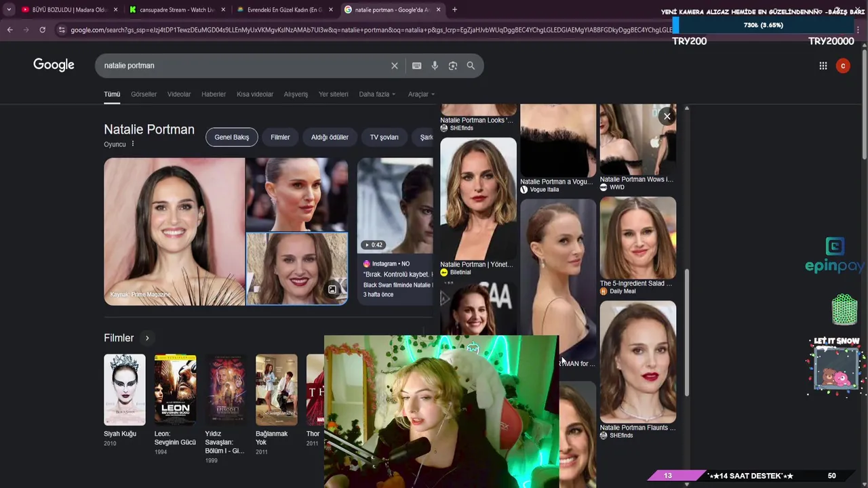This screenshot has height=488, width=868.
Task: Open the Araçlar dropdown
Action: [x=421, y=94]
